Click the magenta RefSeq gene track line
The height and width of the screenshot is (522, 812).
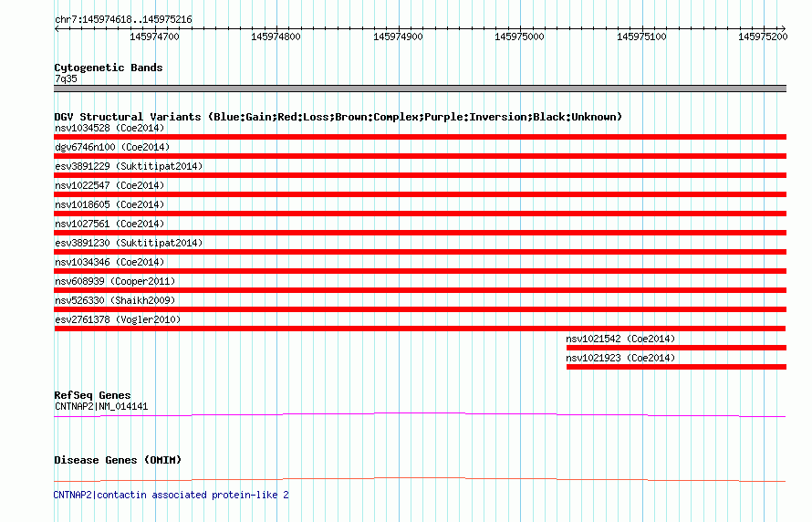coord(420,414)
